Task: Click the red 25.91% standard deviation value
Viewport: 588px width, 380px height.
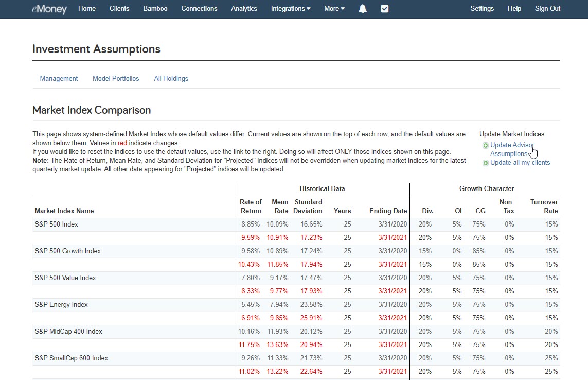Action: (311, 318)
